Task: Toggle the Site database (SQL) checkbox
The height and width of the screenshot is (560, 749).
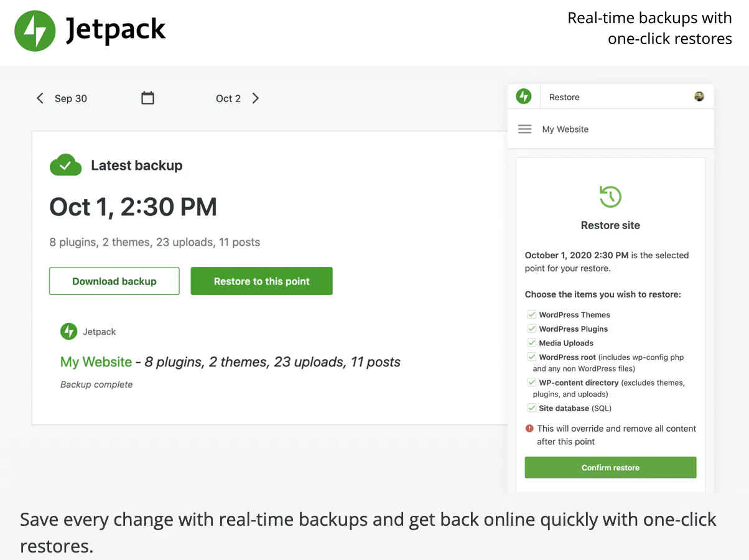Action: pos(532,408)
